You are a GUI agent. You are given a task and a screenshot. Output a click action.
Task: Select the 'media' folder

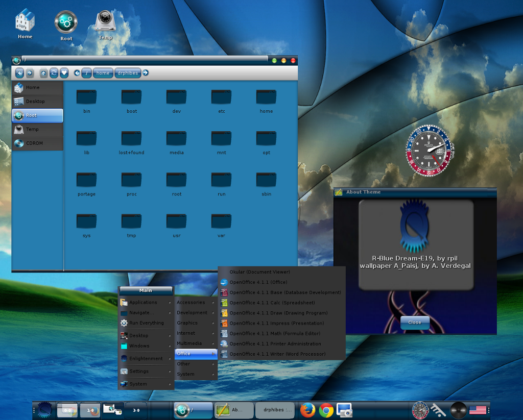click(x=176, y=142)
